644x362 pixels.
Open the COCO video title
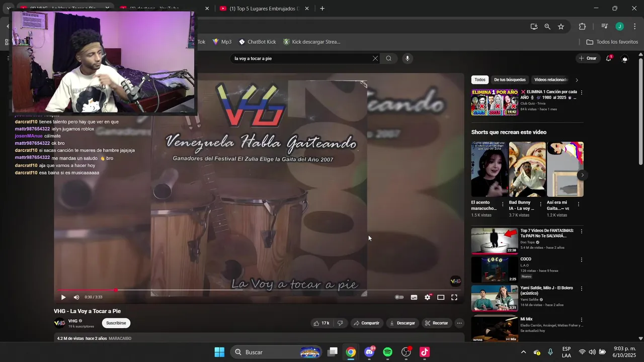526,259
